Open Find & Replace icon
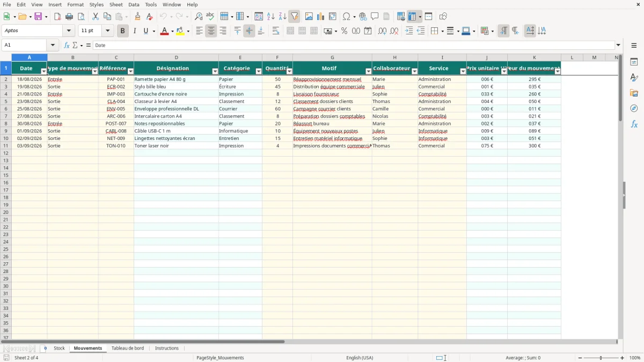The height and width of the screenshot is (362, 644). click(x=199, y=17)
